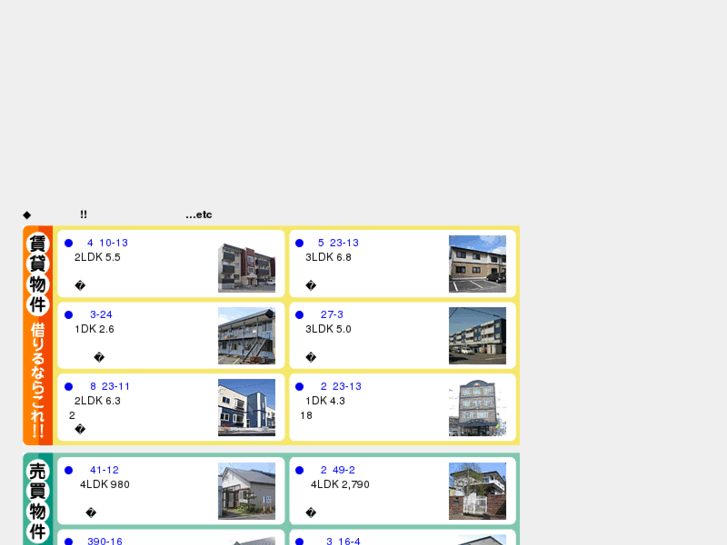
Task: Open the rental listing link 3-24
Action: pos(101,315)
